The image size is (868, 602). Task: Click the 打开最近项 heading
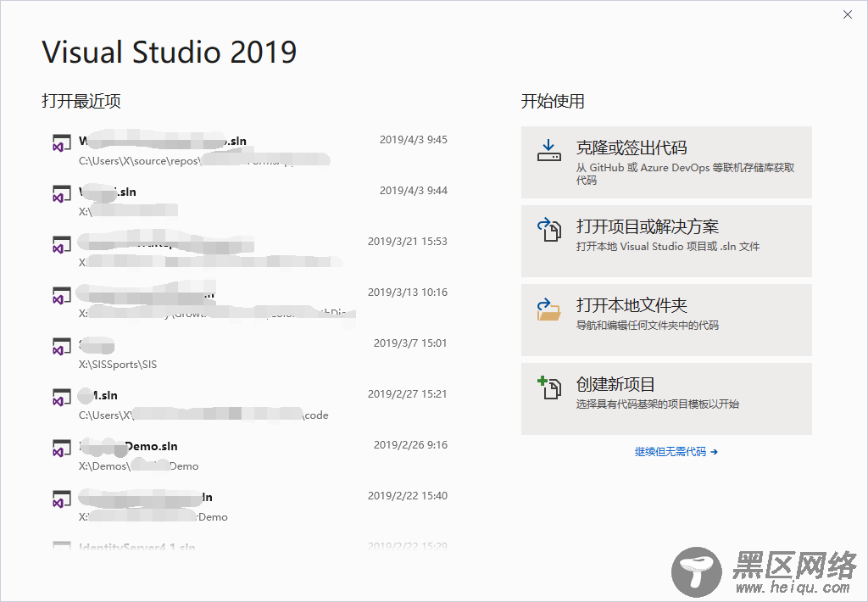81,101
